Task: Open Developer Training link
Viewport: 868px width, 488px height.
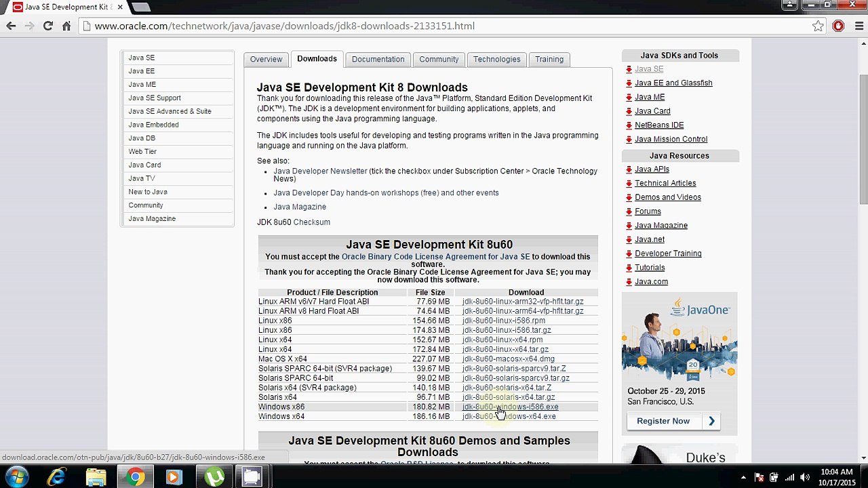Action: (668, 253)
